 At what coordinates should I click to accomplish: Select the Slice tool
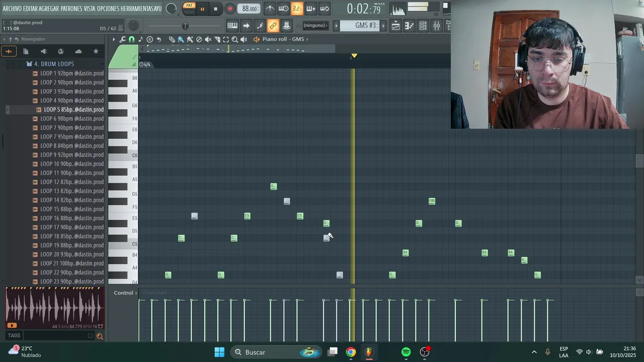point(217,39)
